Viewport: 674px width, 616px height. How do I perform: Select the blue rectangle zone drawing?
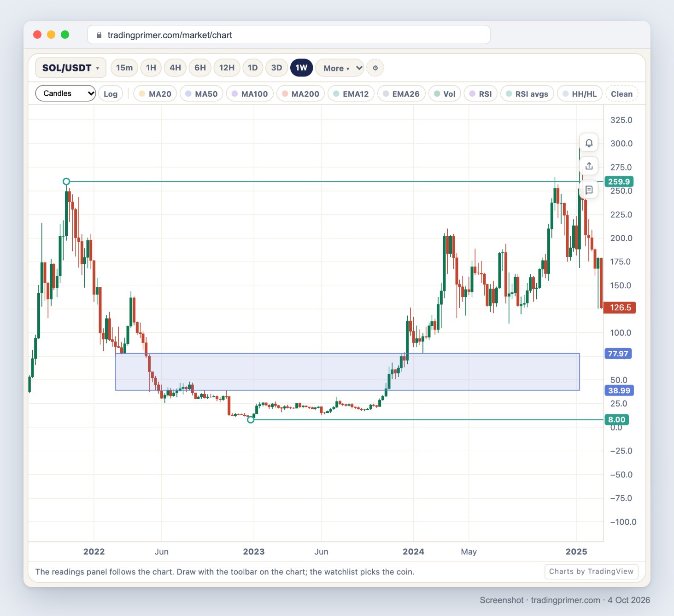point(347,372)
